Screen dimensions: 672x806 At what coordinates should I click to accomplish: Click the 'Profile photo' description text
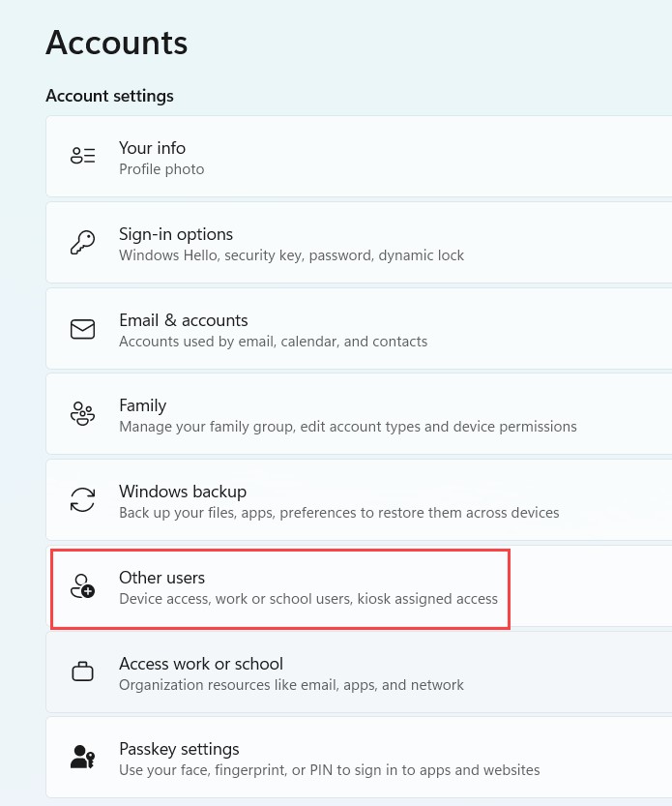point(161,169)
